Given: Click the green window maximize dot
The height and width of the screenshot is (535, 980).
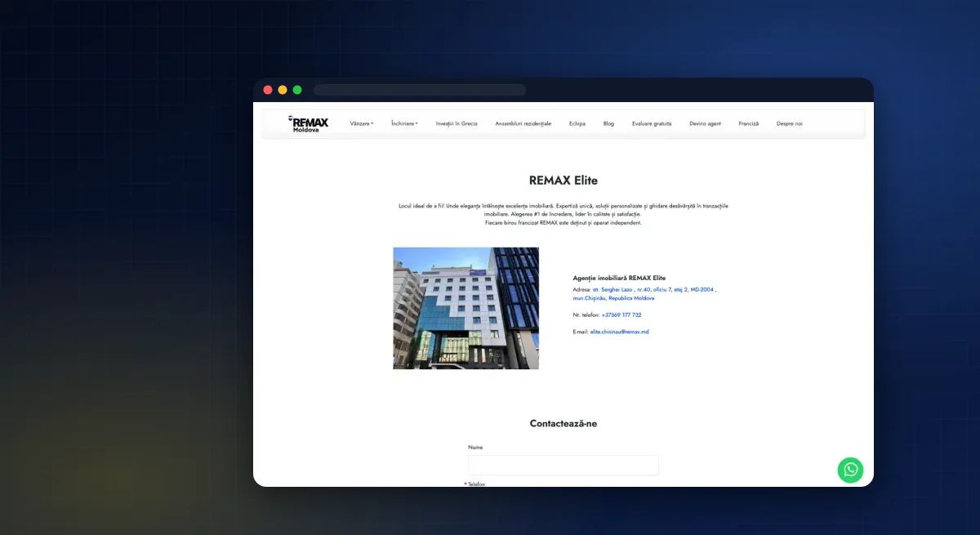Looking at the screenshot, I should tap(297, 90).
